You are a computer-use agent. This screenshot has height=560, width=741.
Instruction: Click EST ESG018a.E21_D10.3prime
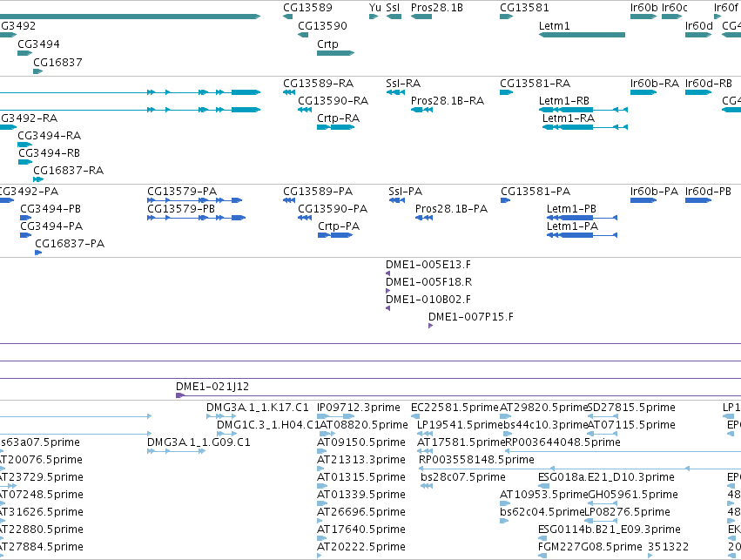coord(606,478)
